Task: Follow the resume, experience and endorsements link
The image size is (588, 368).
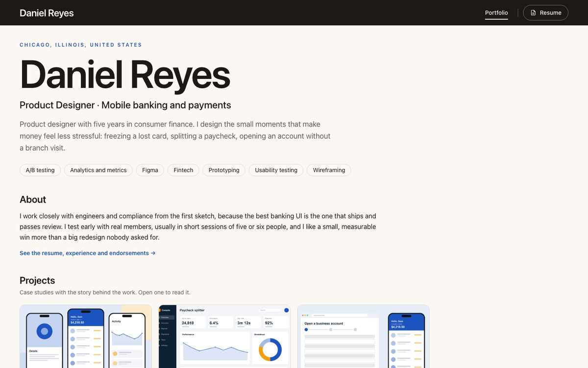Action: tap(88, 253)
